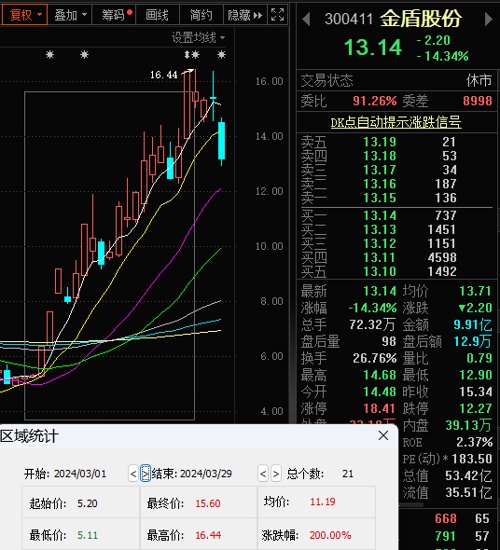Click the 均价 value 11.19 in dialog
The height and width of the screenshot is (550, 500).
point(322,502)
